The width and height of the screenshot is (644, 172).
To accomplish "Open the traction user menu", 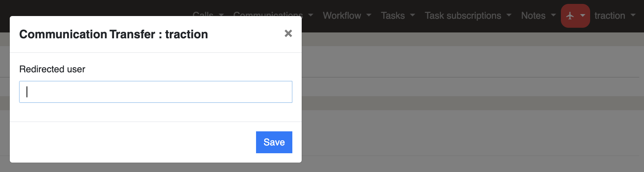I will point(610,16).
